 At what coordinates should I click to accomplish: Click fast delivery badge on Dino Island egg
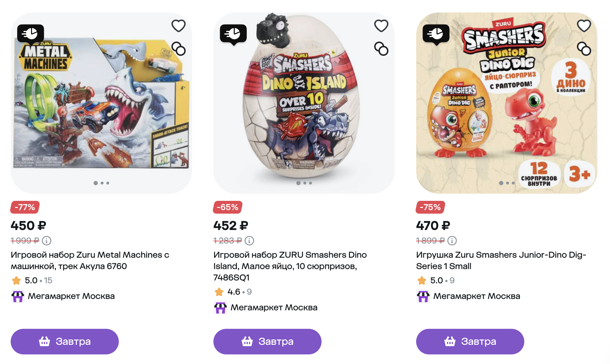(x=233, y=34)
